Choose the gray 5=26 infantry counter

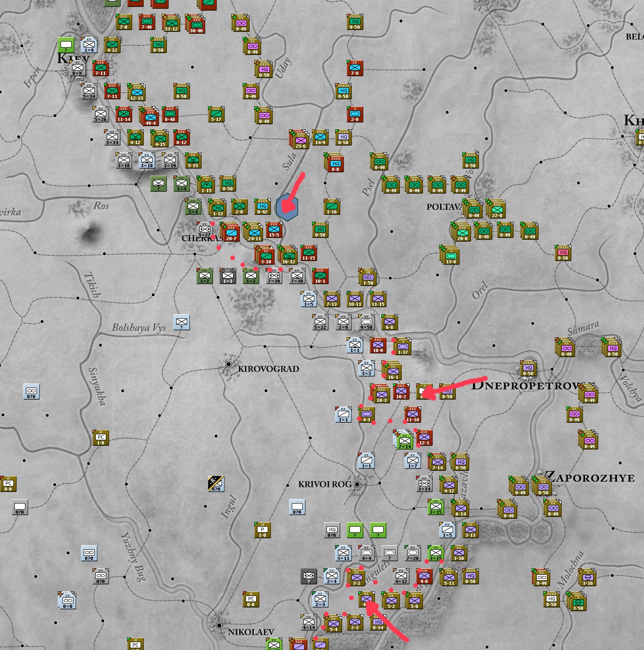click(x=100, y=115)
